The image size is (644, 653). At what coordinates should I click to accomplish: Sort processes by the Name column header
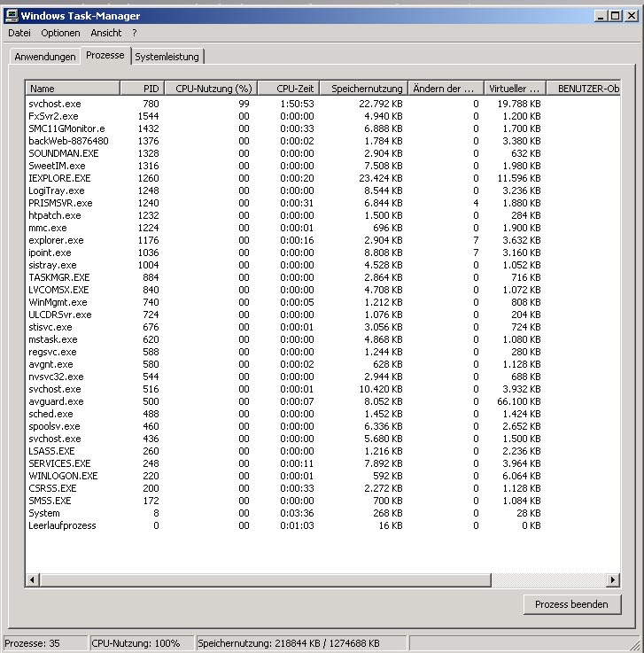pyautogui.click(x=73, y=89)
